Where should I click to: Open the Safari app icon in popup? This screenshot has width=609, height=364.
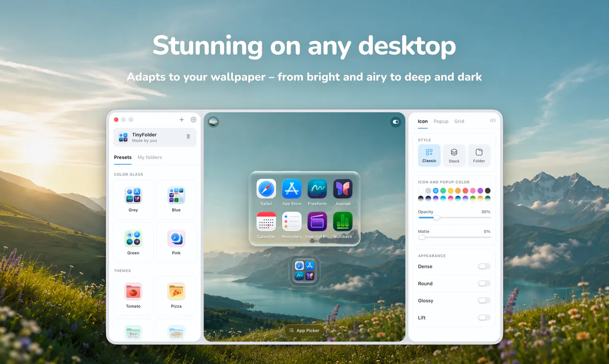(x=266, y=189)
